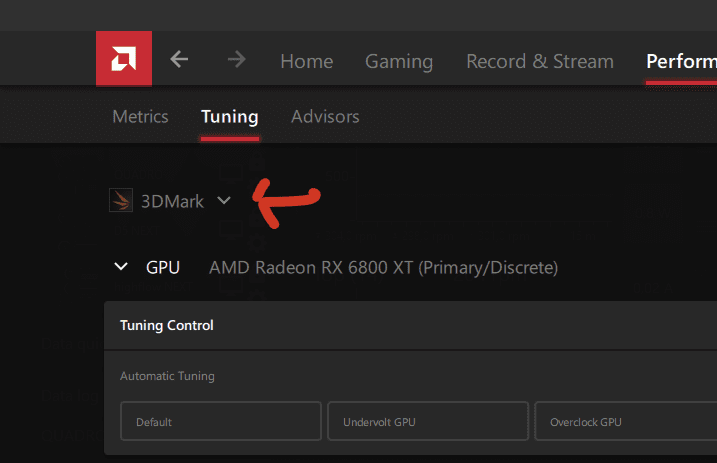Go forward with the right arrow
Viewport: 717px width, 463px height.
pos(237,59)
